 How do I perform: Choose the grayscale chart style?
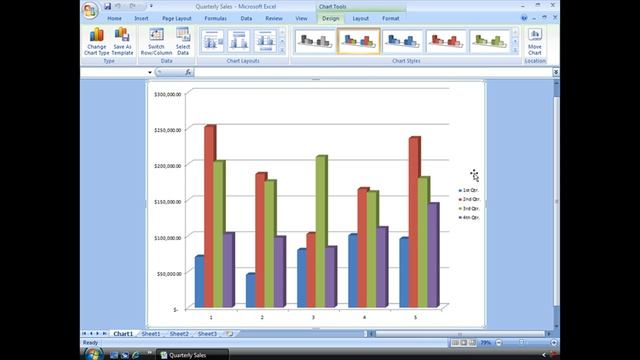coord(315,41)
